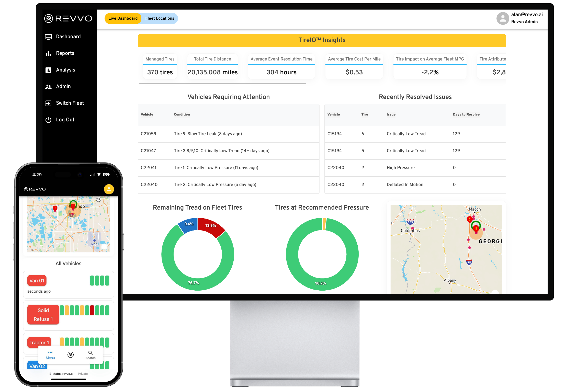Click Tire 2: Critically Low Pressure condition
Screen dimensions: 588x390
pyautogui.click(x=215, y=185)
